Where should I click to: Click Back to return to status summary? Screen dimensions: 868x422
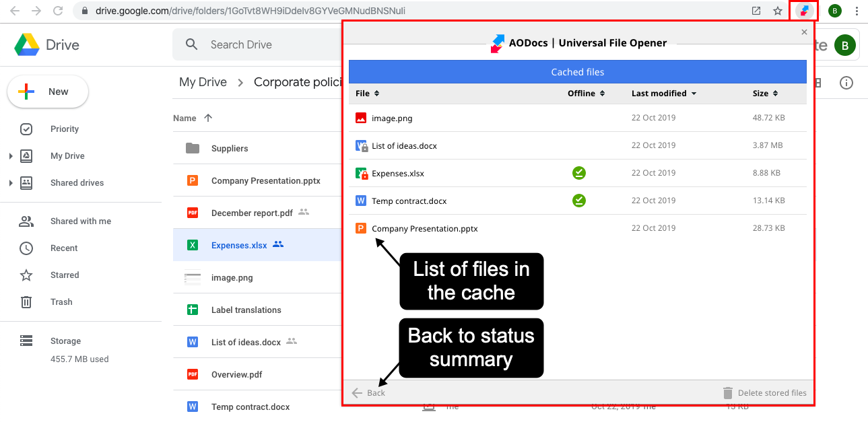[368, 392]
